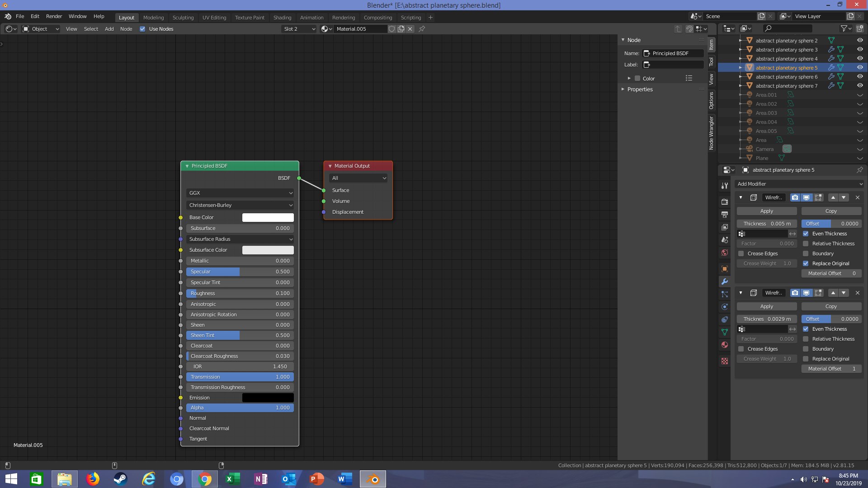Open the Render menu
The image size is (868, 488).
coord(54,16)
